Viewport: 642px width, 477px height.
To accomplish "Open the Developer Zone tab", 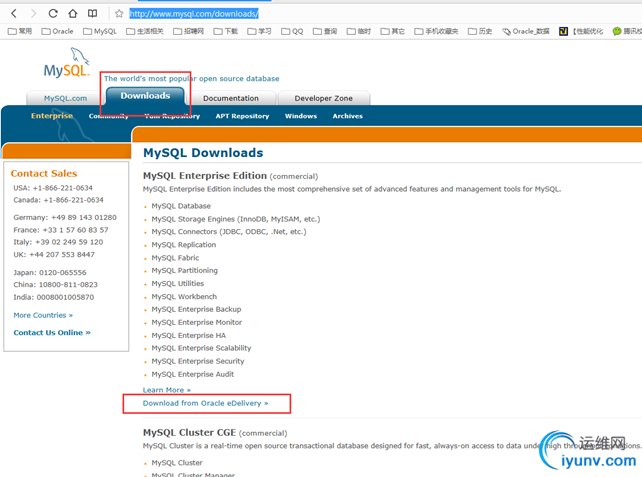I will point(323,98).
